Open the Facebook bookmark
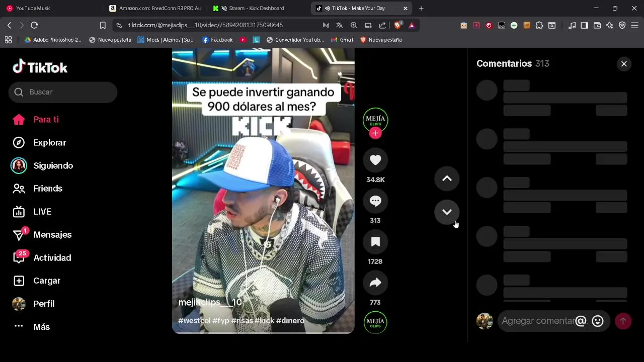 [217, 40]
